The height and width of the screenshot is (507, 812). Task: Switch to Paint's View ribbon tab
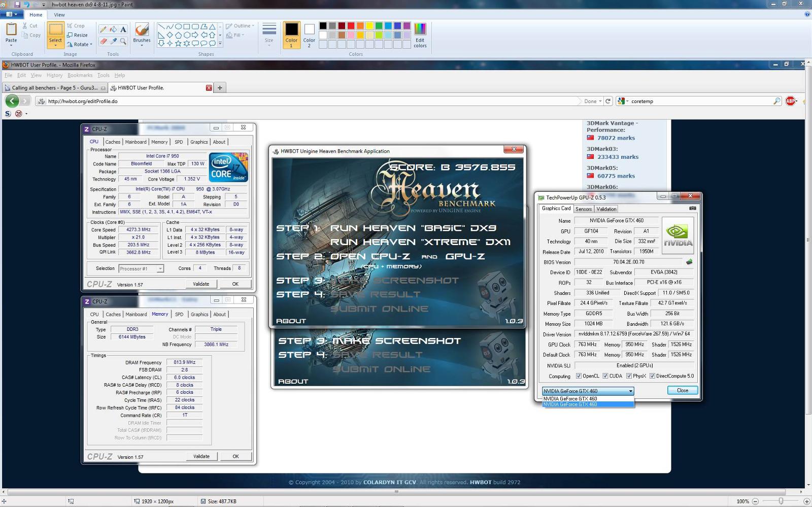(x=59, y=15)
